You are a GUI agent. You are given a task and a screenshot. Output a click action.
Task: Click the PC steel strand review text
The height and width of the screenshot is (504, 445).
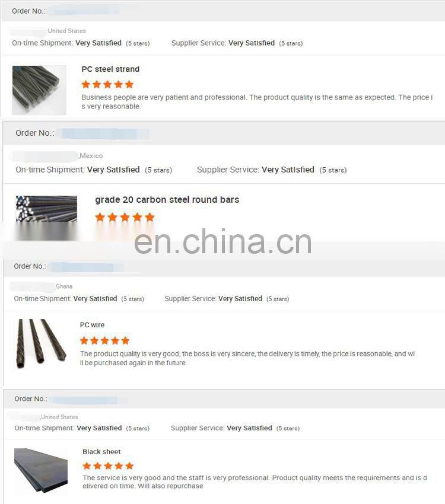(257, 101)
